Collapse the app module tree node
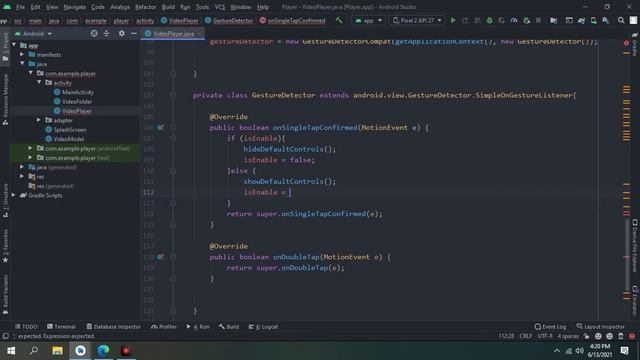Viewport: 640px width, 360px height. point(14,45)
